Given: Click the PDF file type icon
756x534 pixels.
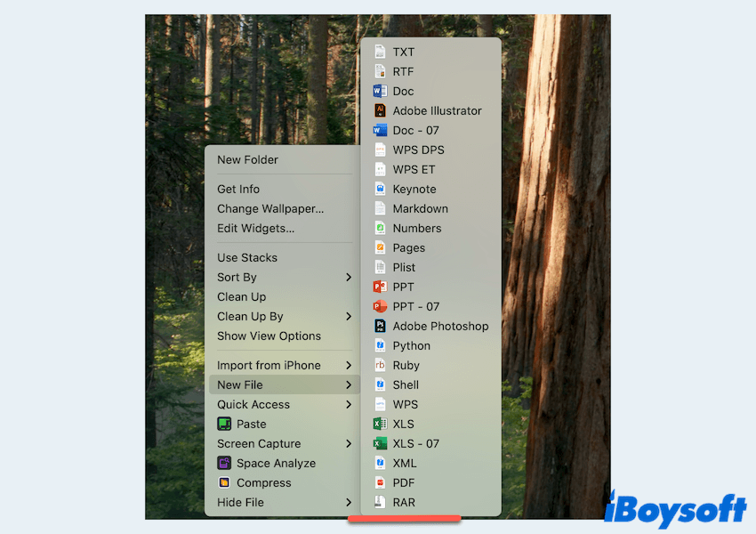Looking at the screenshot, I should tap(380, 483).
